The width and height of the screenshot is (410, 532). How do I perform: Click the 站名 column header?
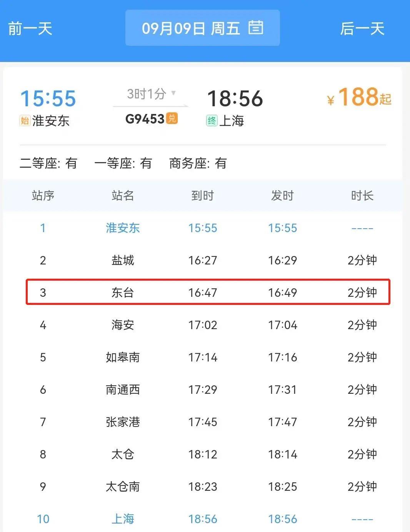point(123,196)
